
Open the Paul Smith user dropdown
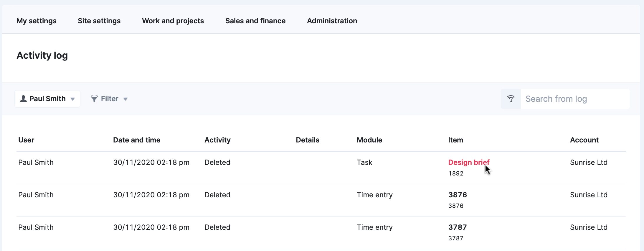tap(47, 99)
